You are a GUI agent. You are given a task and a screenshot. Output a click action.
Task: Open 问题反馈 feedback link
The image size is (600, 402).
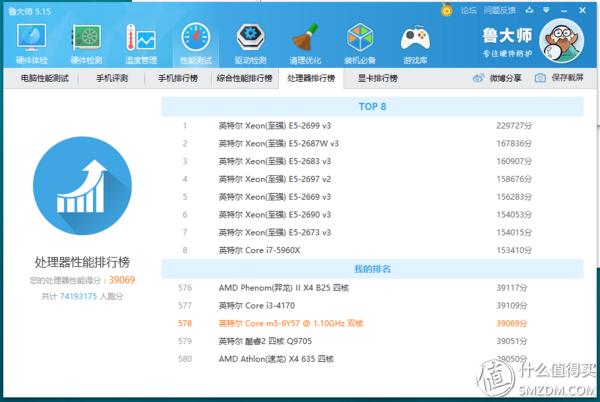pos(499,10)
